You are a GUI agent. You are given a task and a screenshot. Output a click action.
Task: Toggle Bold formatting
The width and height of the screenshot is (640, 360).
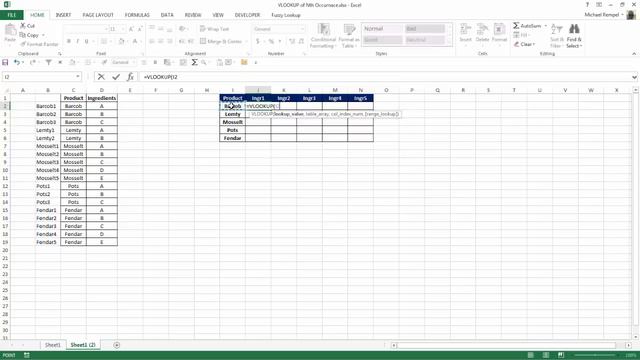pos(69,41)
